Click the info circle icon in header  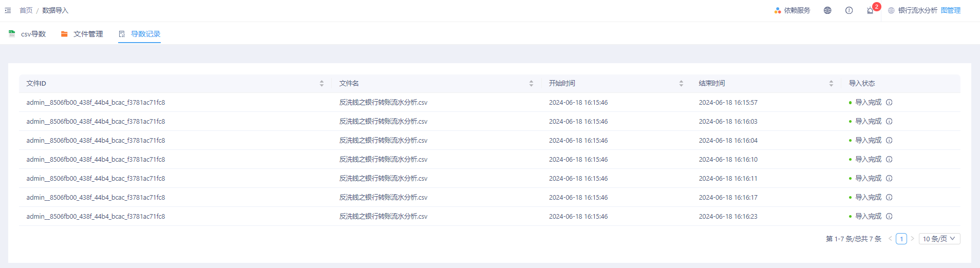849,10
